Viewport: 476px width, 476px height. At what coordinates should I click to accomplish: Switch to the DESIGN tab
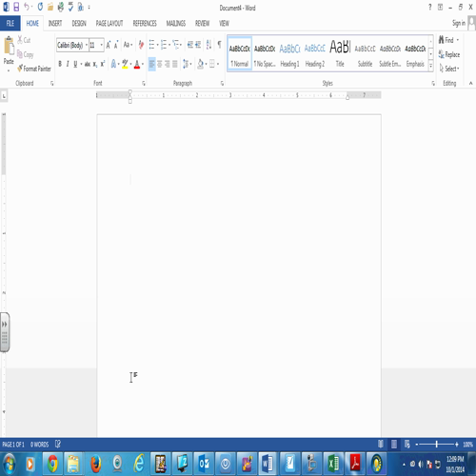(x=79, y=24)
